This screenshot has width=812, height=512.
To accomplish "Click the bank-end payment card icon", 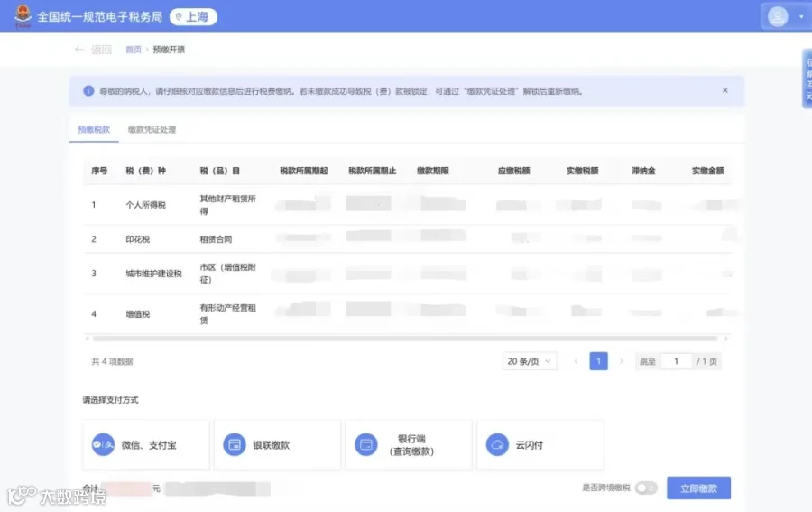I will pos(365,444).
